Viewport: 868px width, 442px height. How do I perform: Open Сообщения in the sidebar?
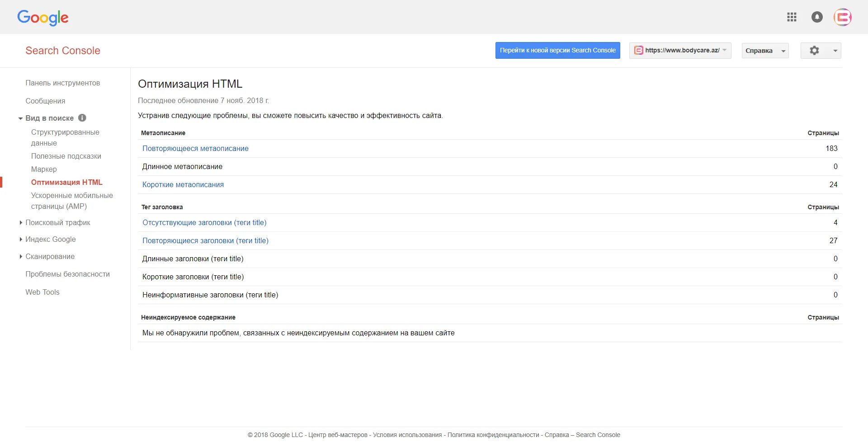(x=45, y=101)
